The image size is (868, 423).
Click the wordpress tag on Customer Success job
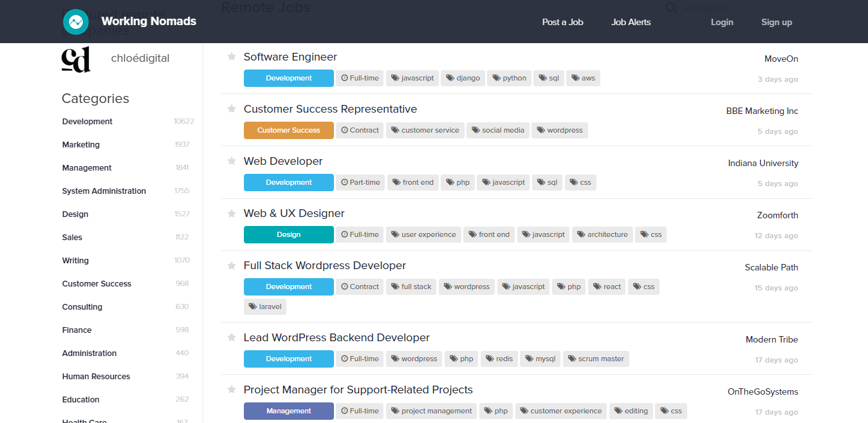click(x=559, y=130)
